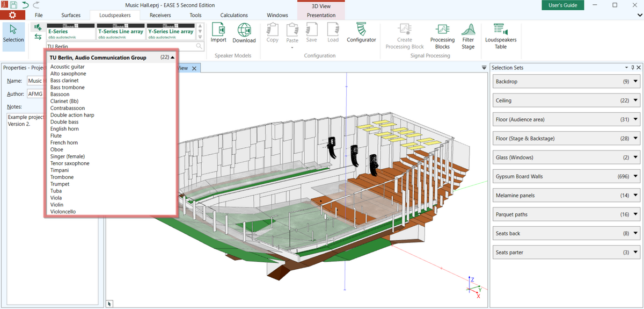Select the Y-Series Line array model
Screen dimensions: 644x309
tap(171, 31)
